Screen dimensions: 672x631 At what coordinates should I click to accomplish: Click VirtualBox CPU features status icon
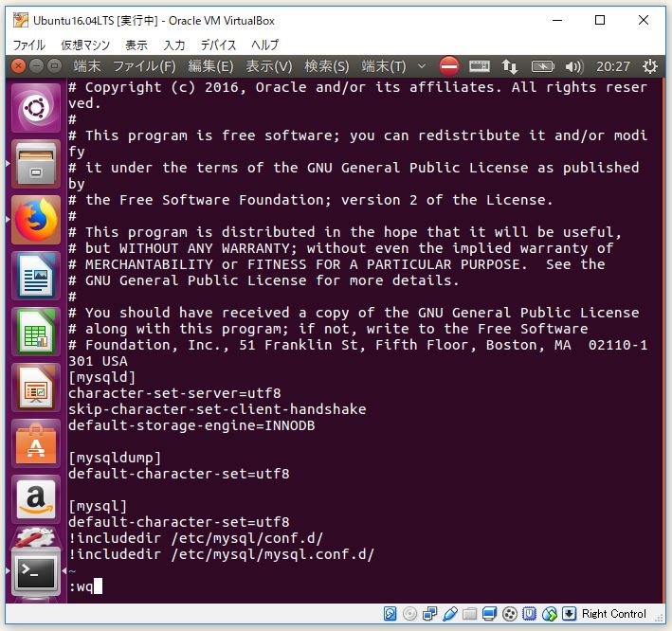pos(529,614)
